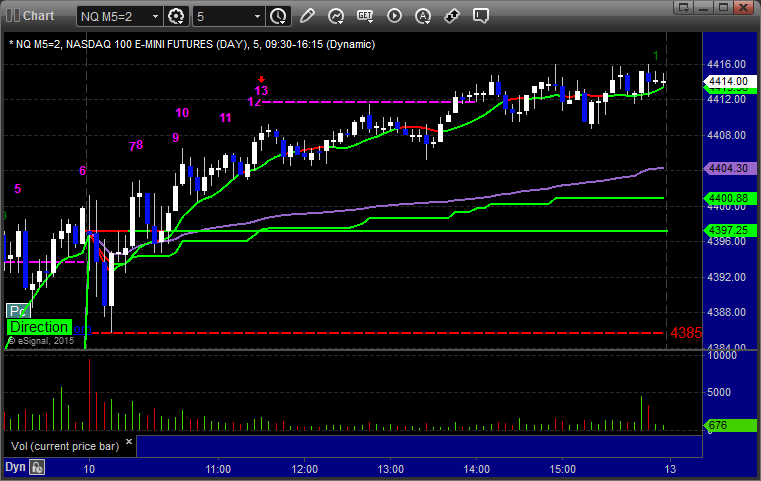Click the Dyn time axis label
Screen dimensions: 761x481
15,467
